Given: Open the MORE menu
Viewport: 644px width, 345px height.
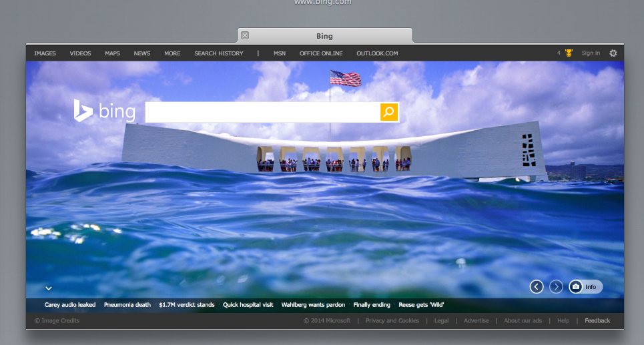Looking at the screenshot, I should (172, 53).
